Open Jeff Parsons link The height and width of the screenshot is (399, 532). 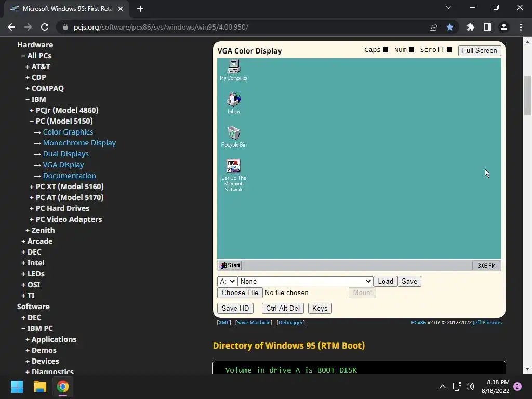[487, 322]
